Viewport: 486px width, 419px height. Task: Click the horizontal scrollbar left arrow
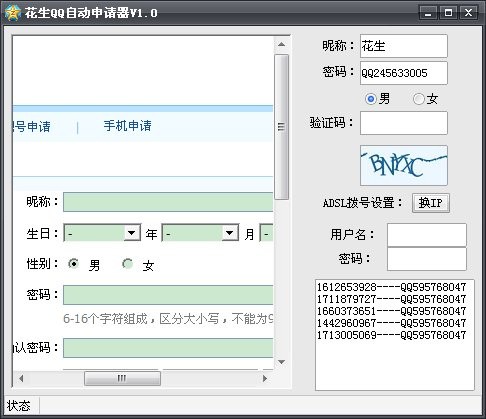click(21, 379)
